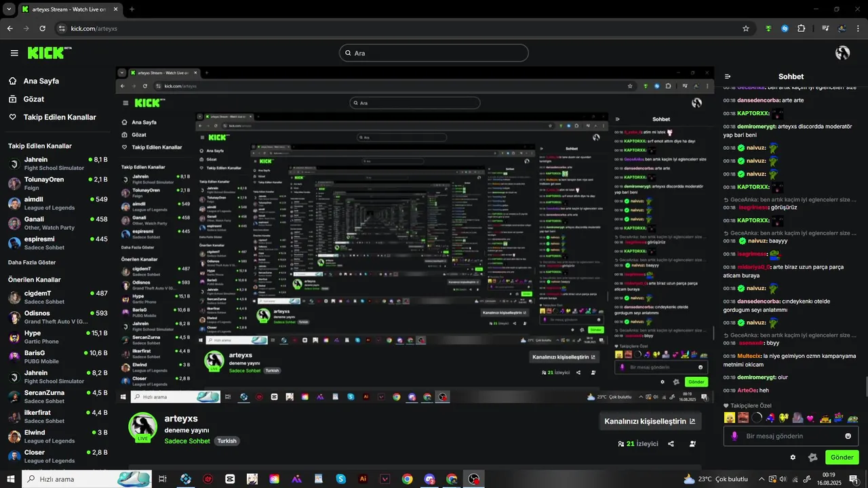Open BarisG PUBG Mobile channel
The height and width of the screenshot is (488, 868).
pos(58,357)
